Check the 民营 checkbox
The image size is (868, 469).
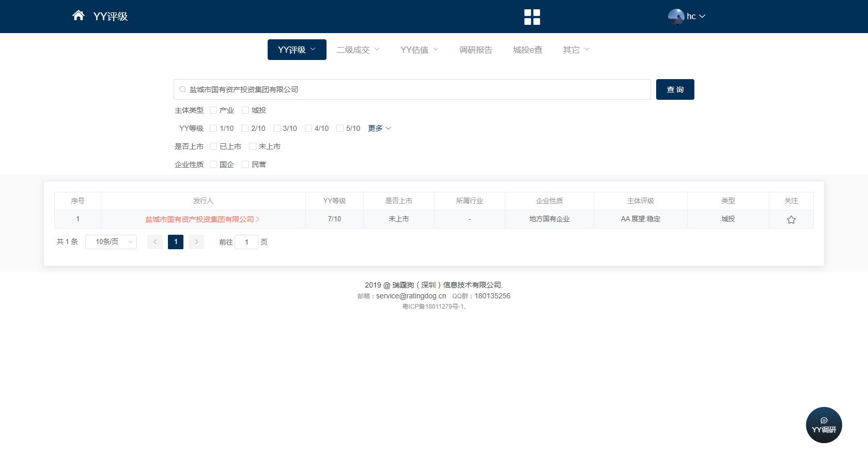[245, 164]
